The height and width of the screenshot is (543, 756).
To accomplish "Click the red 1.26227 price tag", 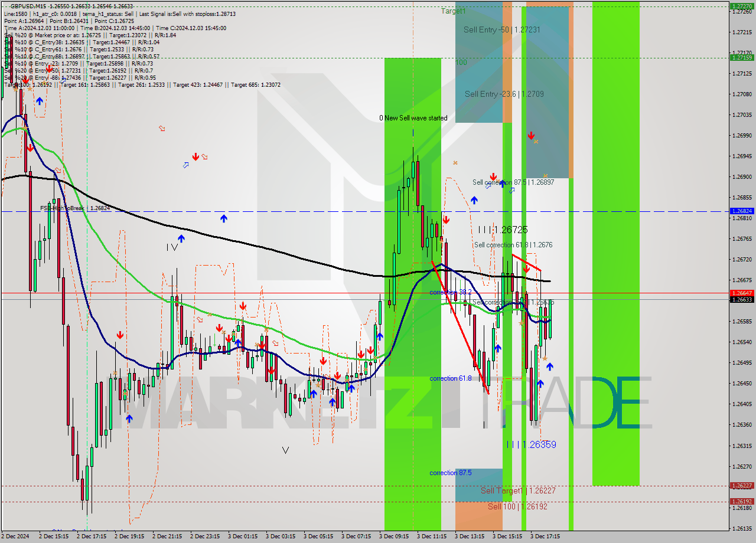I will click(x=742, y=486).
